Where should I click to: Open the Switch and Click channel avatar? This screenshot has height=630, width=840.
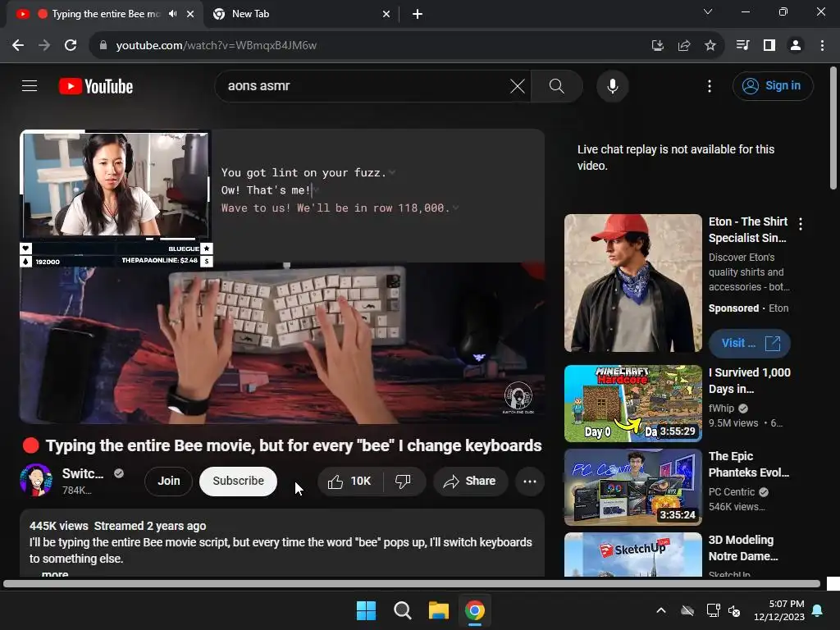pyautogui.click(x=36, y=480)
